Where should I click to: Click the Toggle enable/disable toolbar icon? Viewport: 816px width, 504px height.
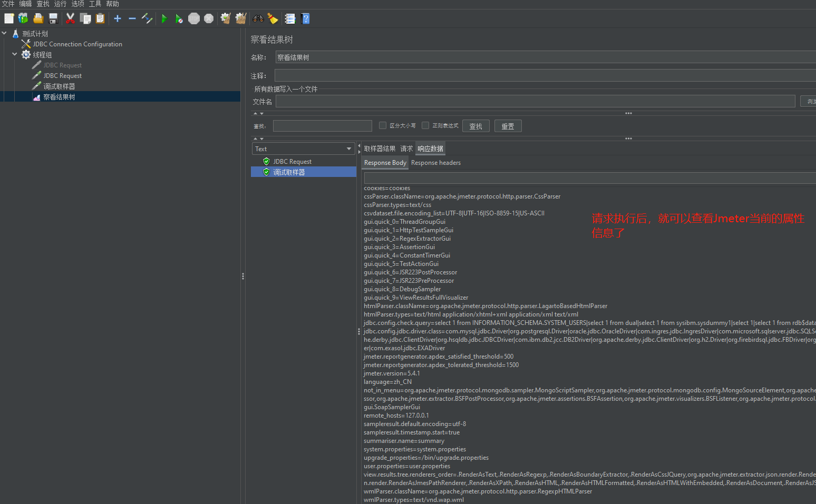[x=147, y=18]
